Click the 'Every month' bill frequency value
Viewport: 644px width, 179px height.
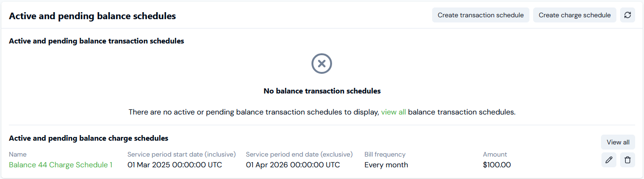pyautogui.click(x=386, y=165)
